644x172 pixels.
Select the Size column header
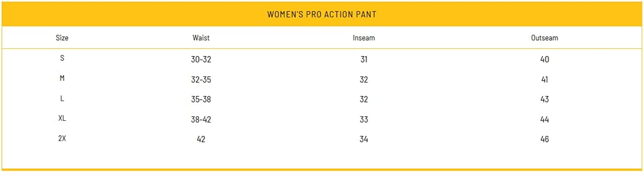click(x=62, y=38)
